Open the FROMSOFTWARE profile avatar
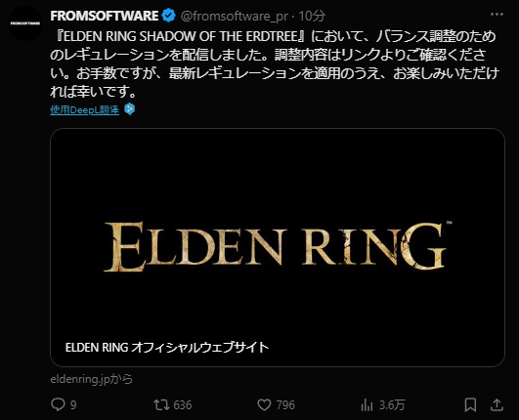This screenshot has height=420, width=519. click(25, 23)
